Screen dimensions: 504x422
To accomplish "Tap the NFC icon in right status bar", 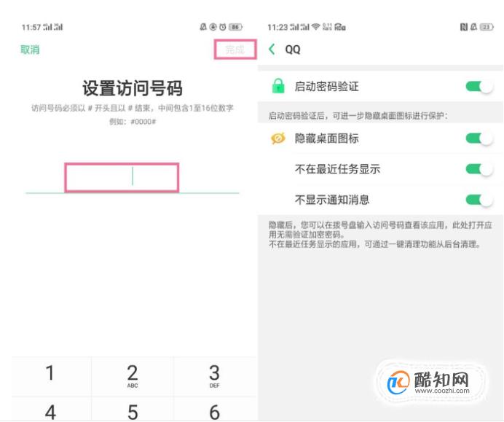I will coord(463,27).
